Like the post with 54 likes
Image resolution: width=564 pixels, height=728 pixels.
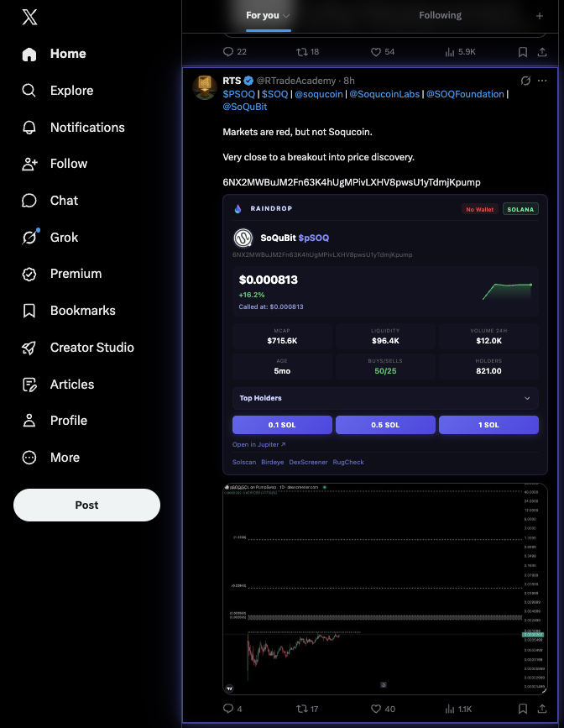(383, 52)
